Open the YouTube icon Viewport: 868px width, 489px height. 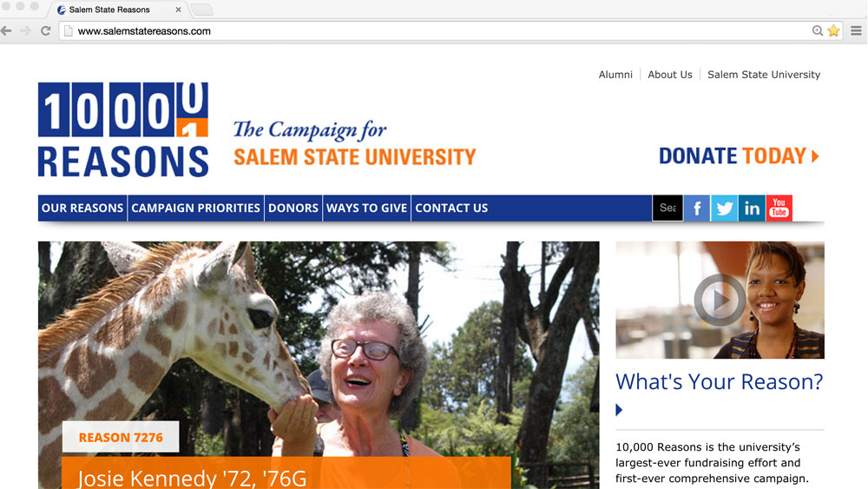[x=779, y=208]
